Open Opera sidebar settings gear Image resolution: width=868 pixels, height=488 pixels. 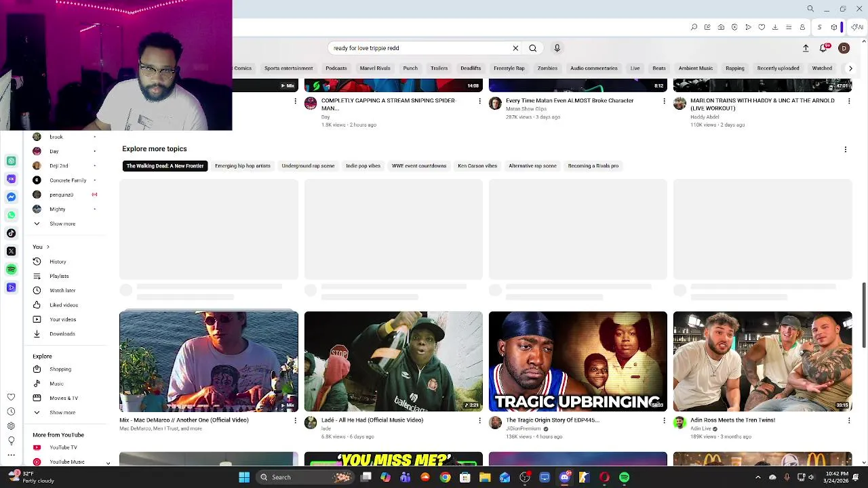11,426
